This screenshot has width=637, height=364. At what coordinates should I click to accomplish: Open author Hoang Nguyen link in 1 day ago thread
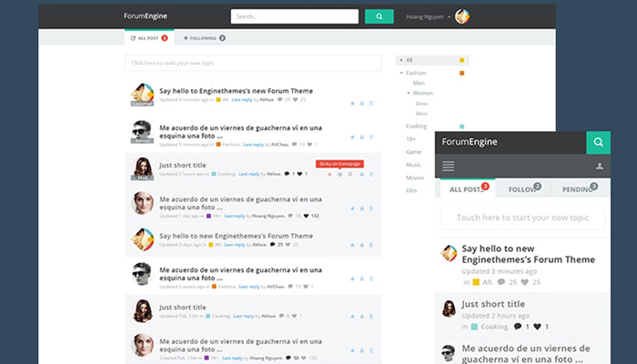tap(268, 216)
